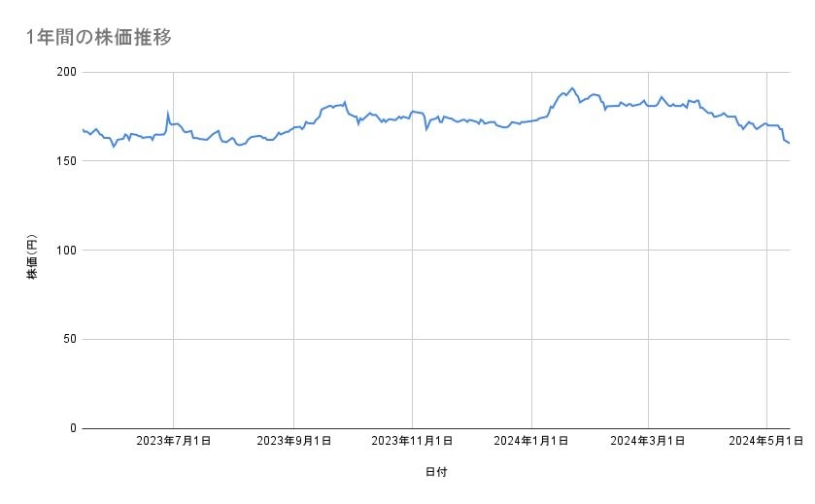815x504 pixels.
Task: Click the highest peak of the stock line
Action: (x=572, y=88)
